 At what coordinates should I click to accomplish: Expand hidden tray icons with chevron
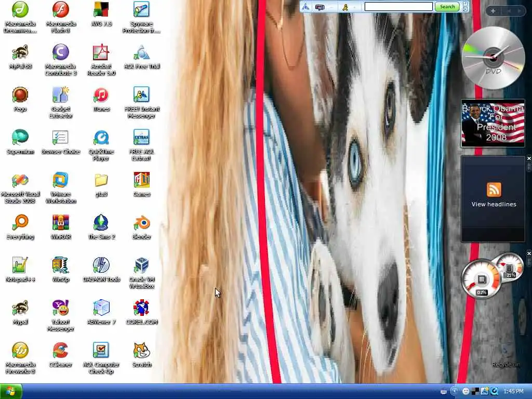pos(454,391)
